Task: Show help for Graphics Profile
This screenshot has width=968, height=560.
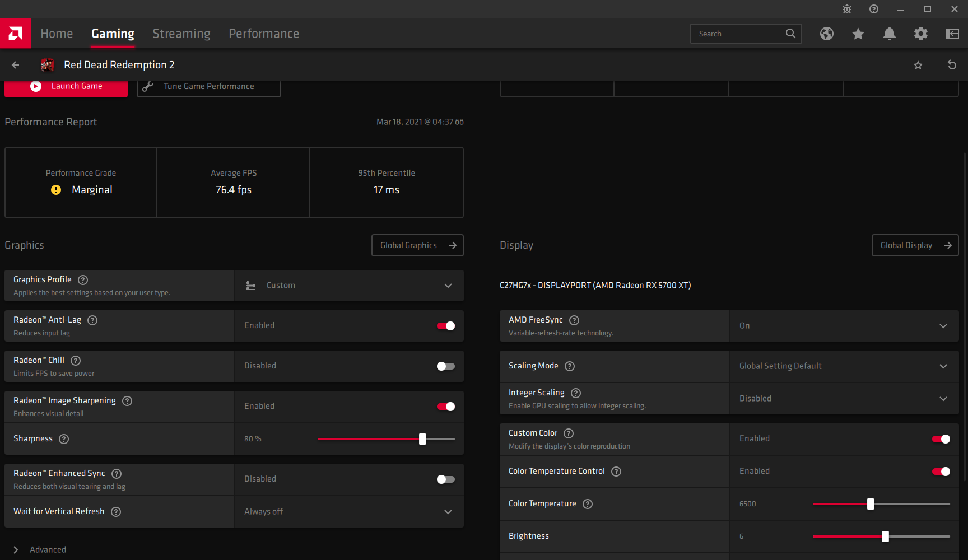Action: pos(83,280)
